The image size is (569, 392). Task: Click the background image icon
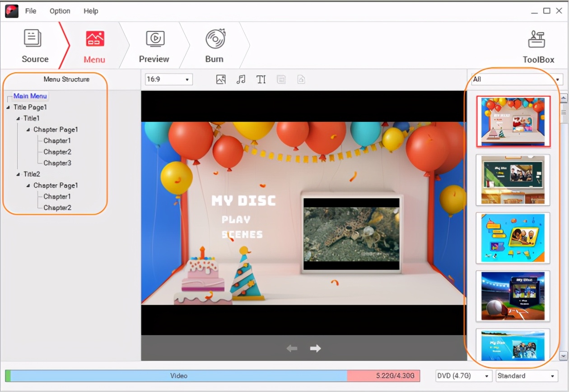coord(221,79)
